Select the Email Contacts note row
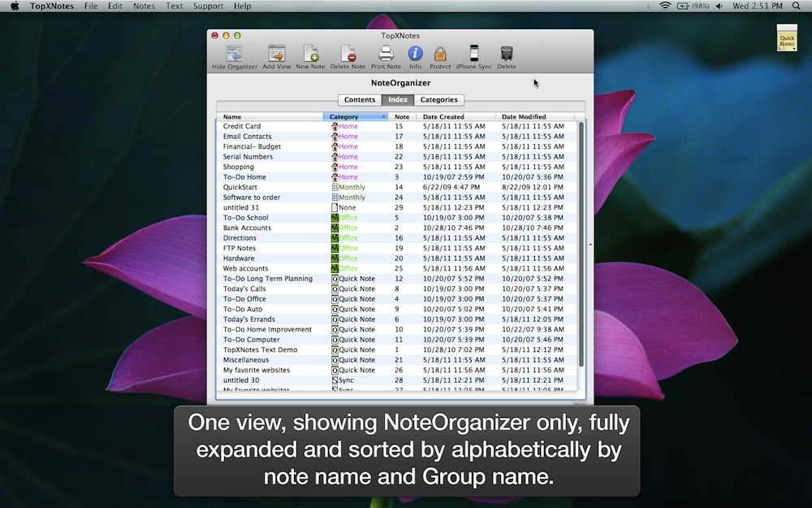Viewport: 812px width, 508px height. (397, 137)
